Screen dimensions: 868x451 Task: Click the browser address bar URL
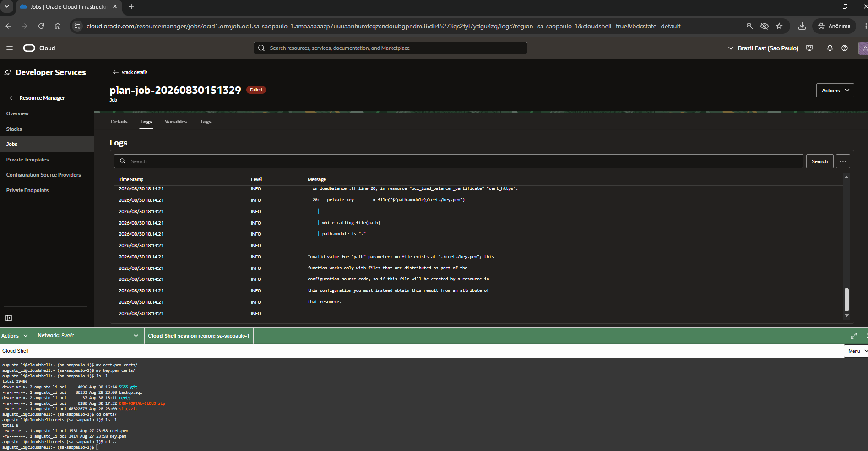(x=383, y=26)
